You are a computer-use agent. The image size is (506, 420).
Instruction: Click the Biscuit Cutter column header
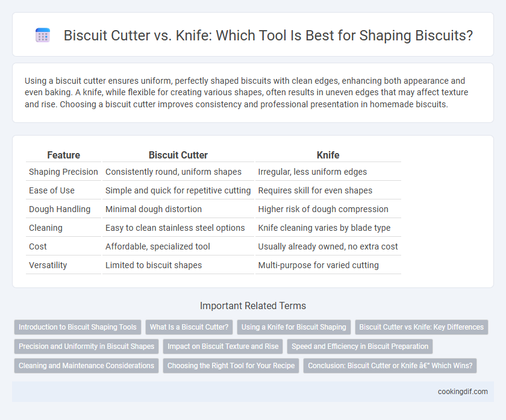[x=178, y=155]
